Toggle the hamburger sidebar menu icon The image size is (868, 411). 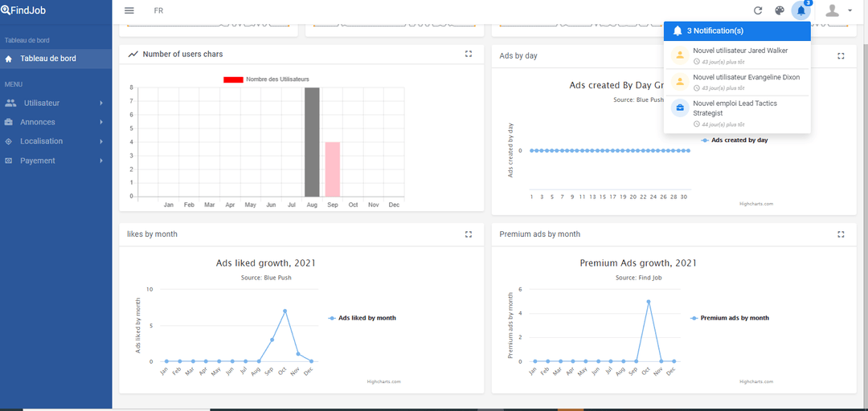click(x=129, y=10)
